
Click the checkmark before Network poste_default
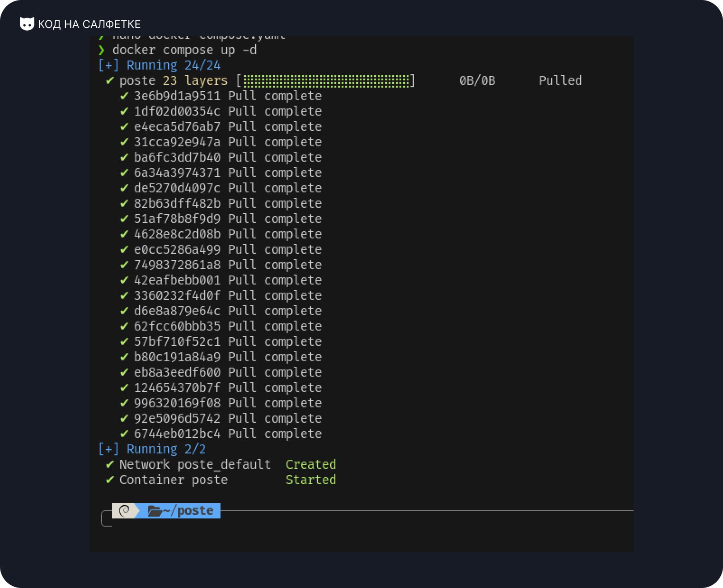[x=110, y=464]
